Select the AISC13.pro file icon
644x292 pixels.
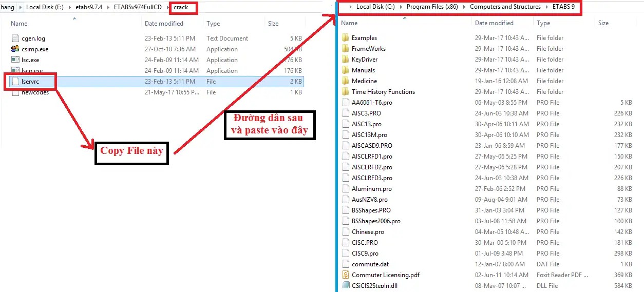click(x=345, y=124)
